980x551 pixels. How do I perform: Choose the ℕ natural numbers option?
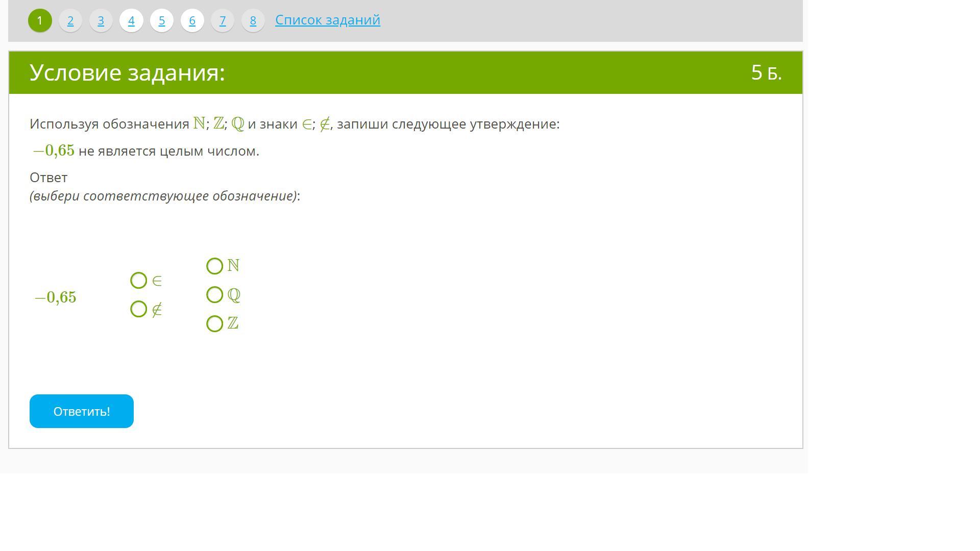click(215, 266)
